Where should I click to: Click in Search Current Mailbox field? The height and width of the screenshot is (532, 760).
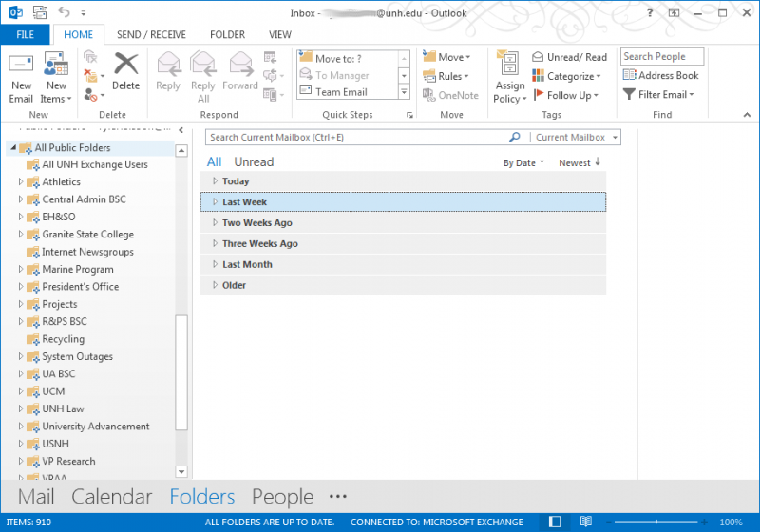click(x=359, y=137)
